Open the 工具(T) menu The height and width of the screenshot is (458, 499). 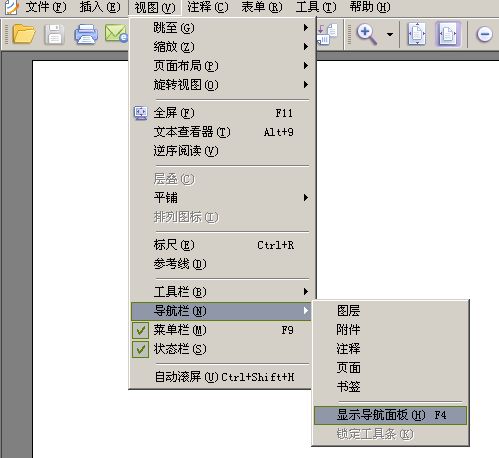(x=316, y=7)
